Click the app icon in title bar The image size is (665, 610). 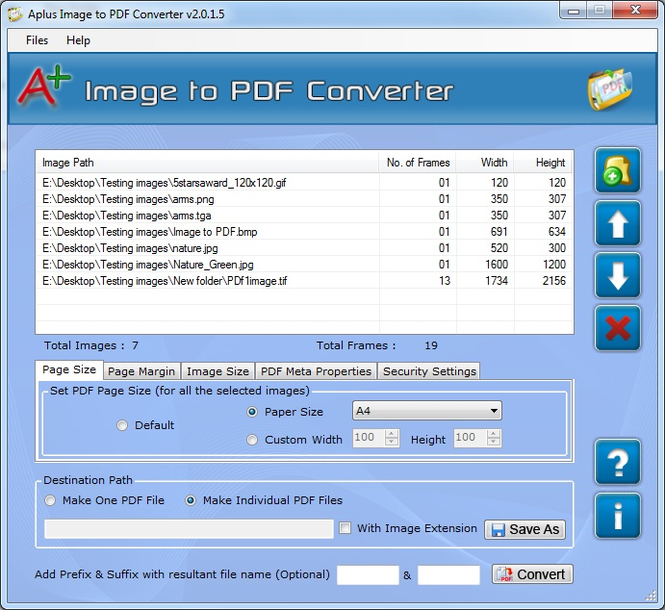point(15,14)
